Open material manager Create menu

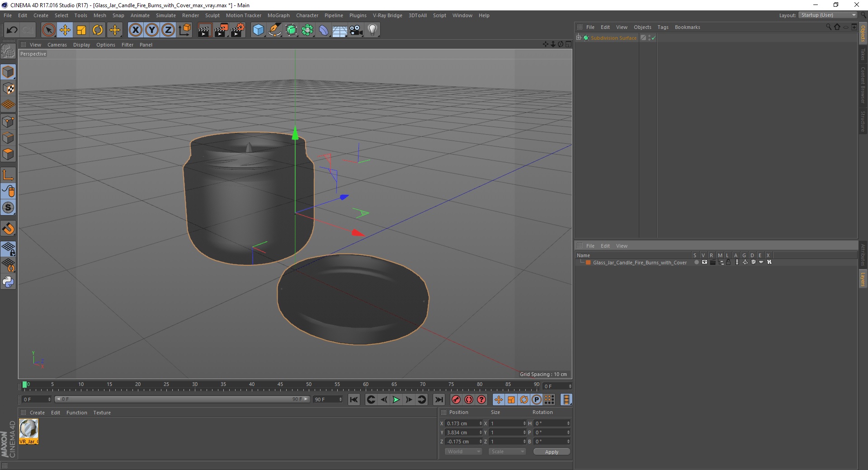[x=37, y=413]
